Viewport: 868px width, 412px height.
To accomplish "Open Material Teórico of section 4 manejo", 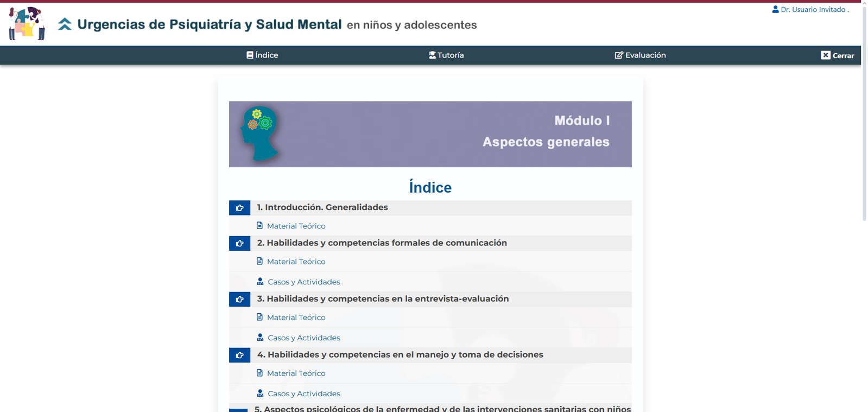I will [296, 373].
